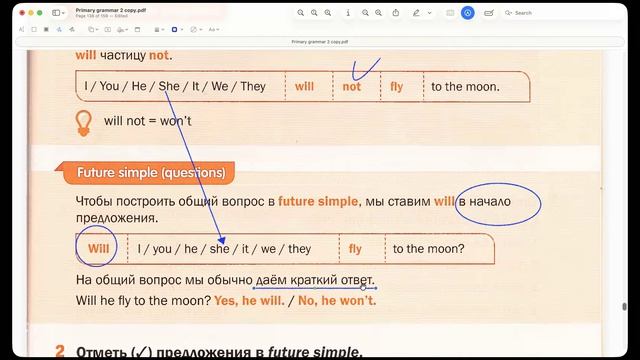Screen dimensions: 640x360
Task: Click the word частицу in the top line
Action: click(122, 55)
